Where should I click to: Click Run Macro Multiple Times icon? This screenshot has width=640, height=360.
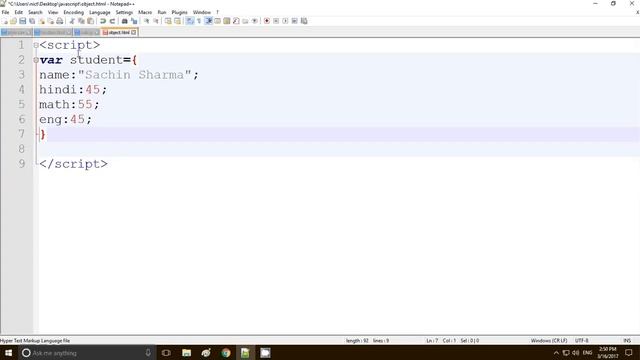tap(295, 21)
